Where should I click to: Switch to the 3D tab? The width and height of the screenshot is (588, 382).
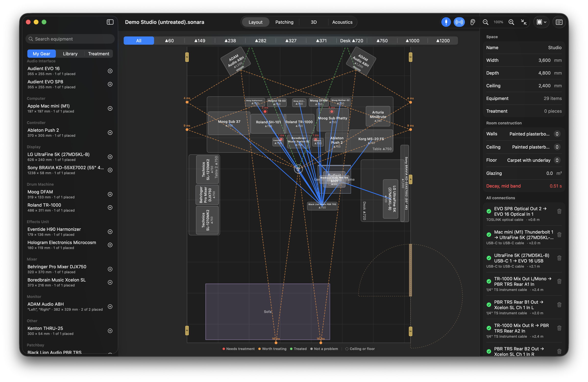click(314, 22)
